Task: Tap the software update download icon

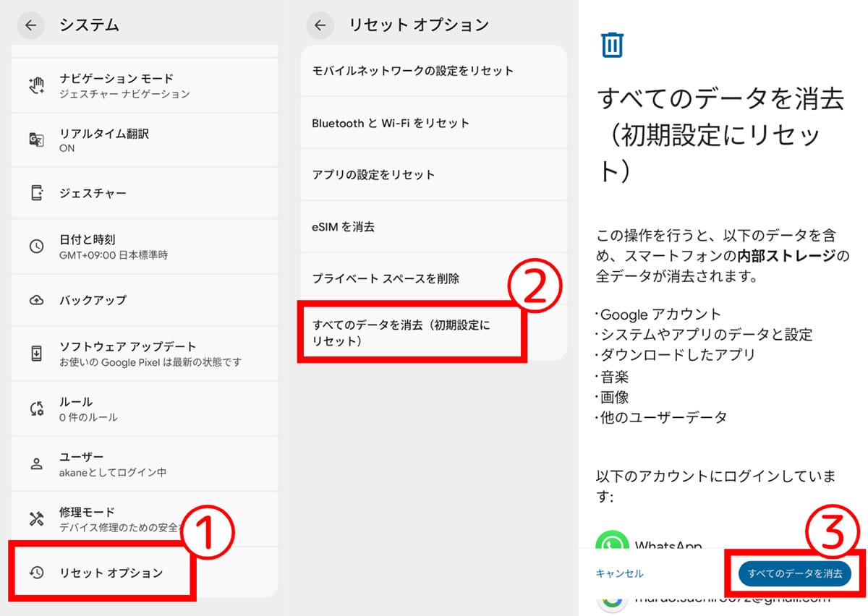Action: pos(36,354)
